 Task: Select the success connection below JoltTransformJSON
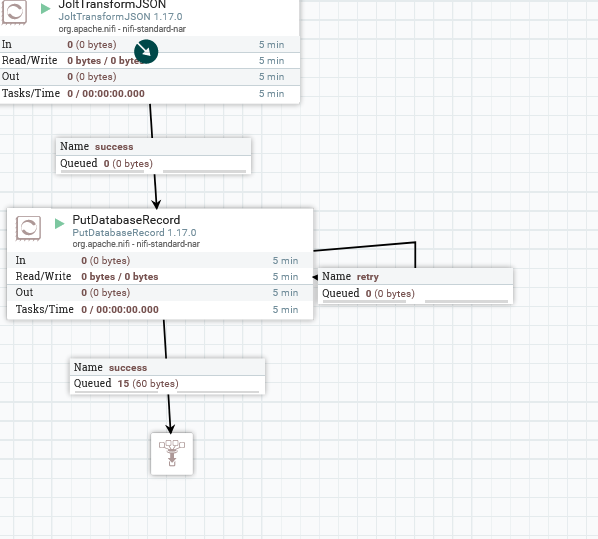[153, 156]
